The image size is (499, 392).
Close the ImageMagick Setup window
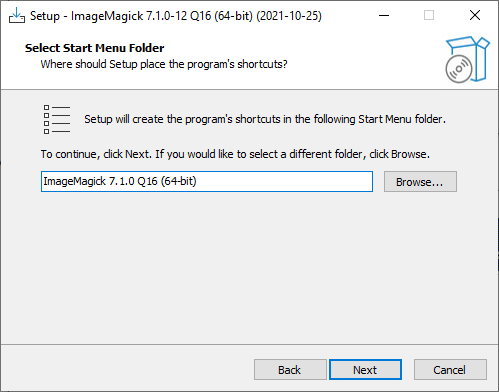[x=475, y=15]
